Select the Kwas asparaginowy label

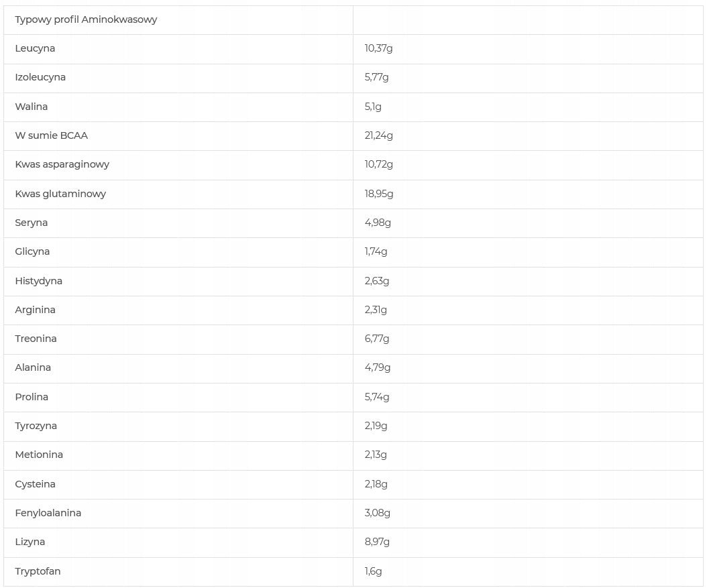coord(62,164)
